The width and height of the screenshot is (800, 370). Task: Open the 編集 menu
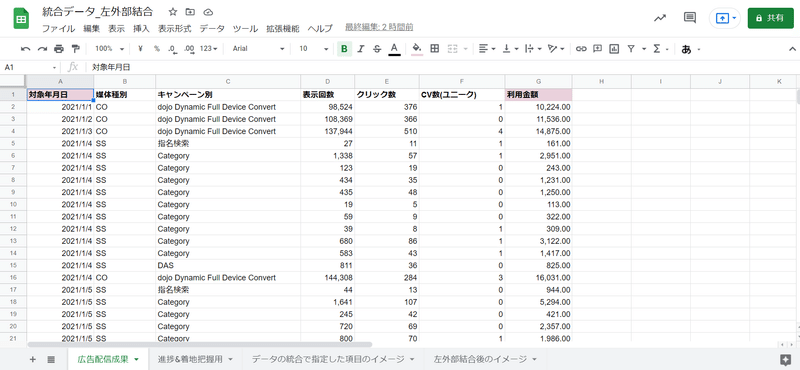[92, 29]
